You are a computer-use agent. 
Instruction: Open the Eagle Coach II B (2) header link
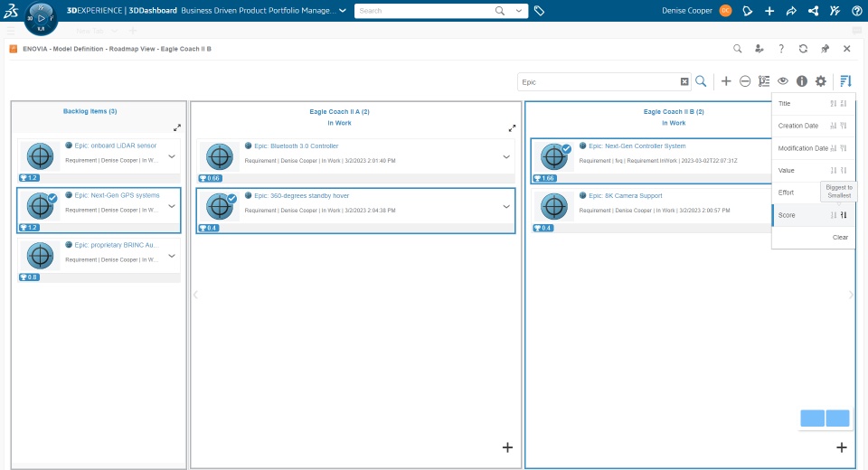click(x=674, y=112)
